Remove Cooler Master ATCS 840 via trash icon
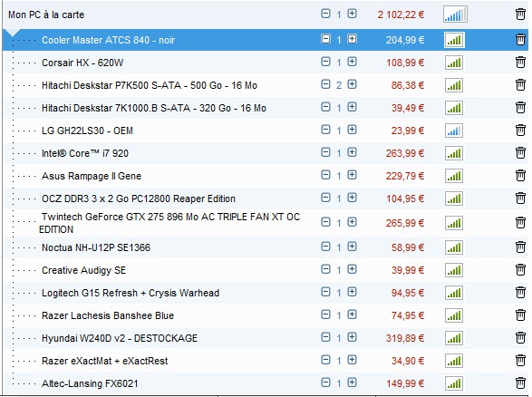 pos(520,39)
